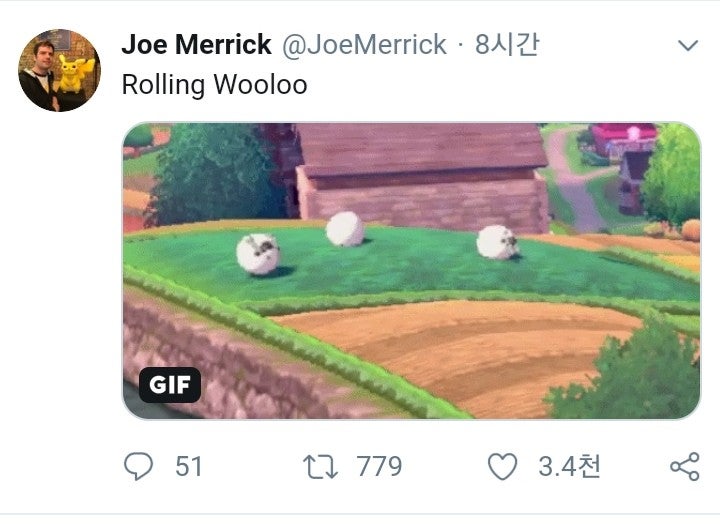Click the 8시간 timestamp
Viewport: 720px width, 525px height.
(507, 45)
